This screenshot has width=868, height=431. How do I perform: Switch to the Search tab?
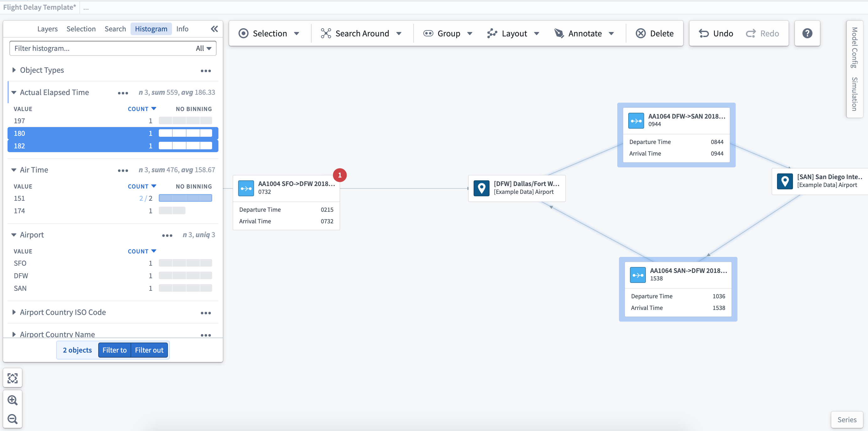click(115, 29)
